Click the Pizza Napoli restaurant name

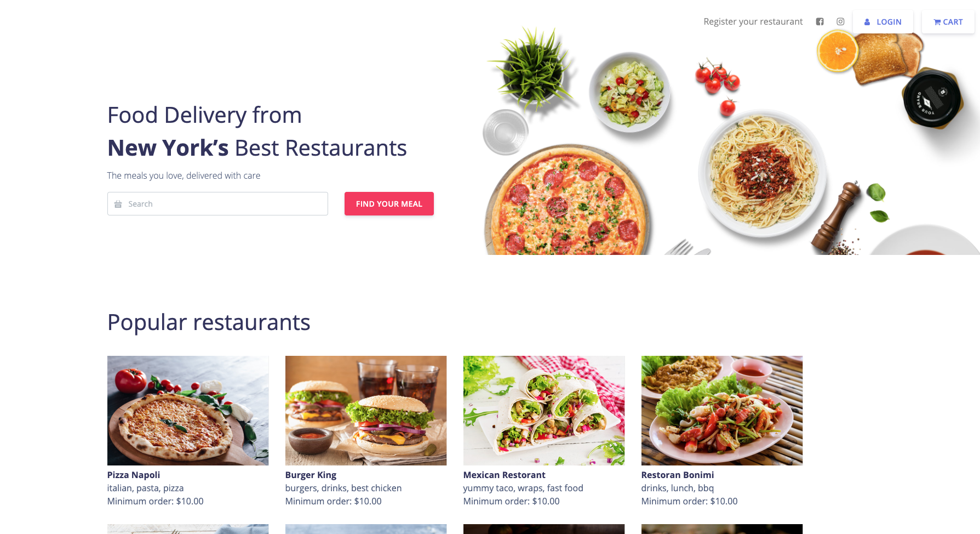[x=134, y=475]
